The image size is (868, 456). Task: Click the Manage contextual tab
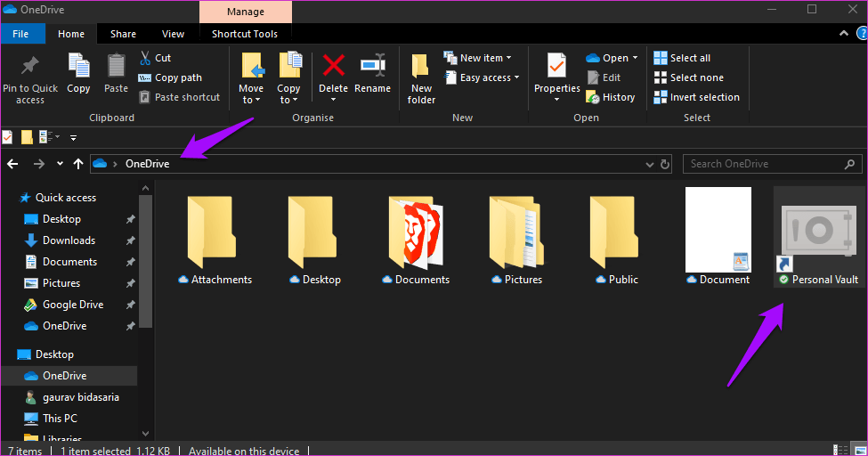click(246, 12)
